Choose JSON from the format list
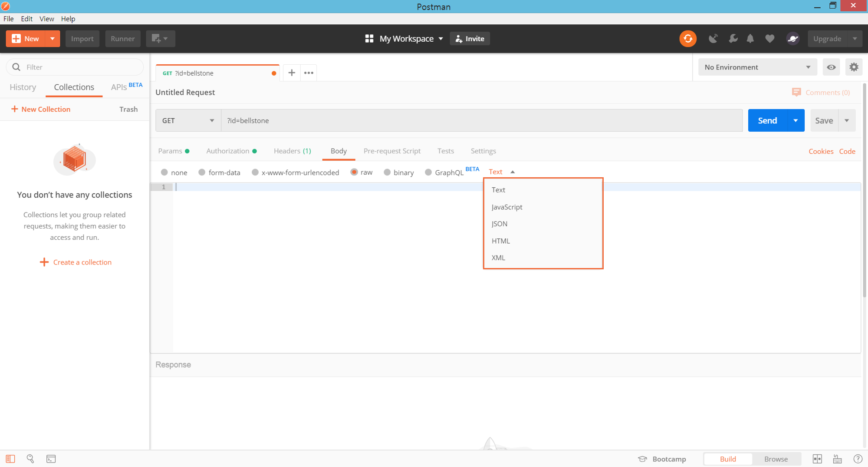 coord(543,224)
